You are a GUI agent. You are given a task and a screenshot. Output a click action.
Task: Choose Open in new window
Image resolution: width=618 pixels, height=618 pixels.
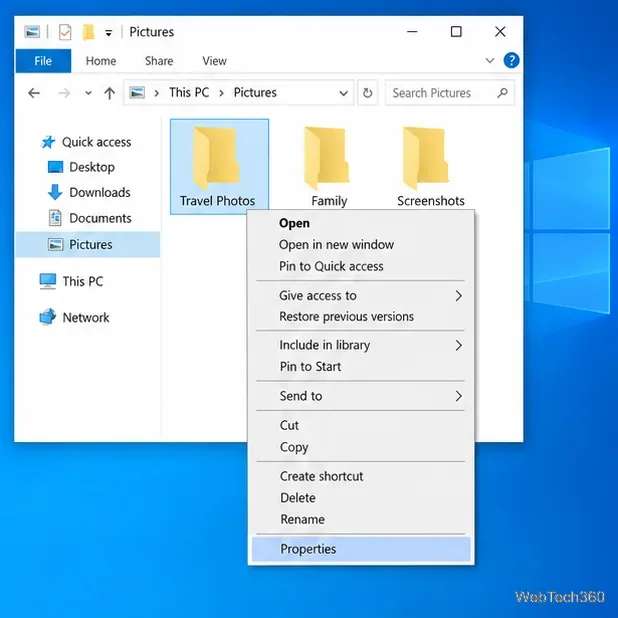361,245
